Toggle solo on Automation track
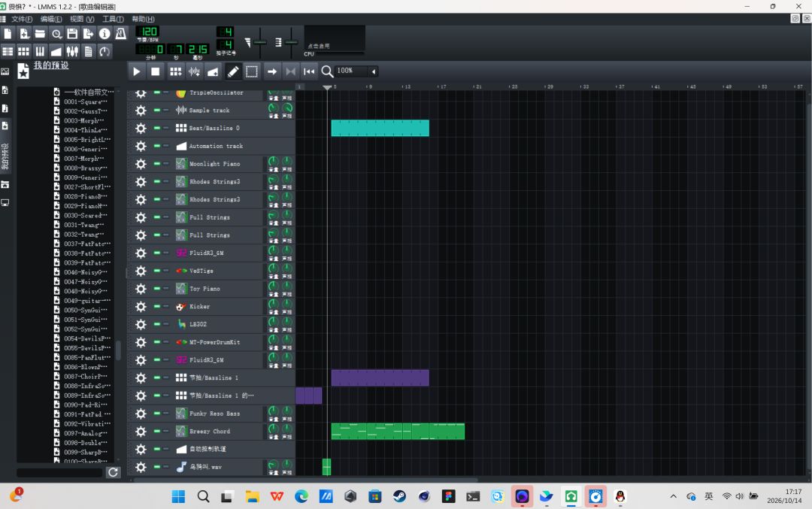The image size is (812, 509). [165, 146]
